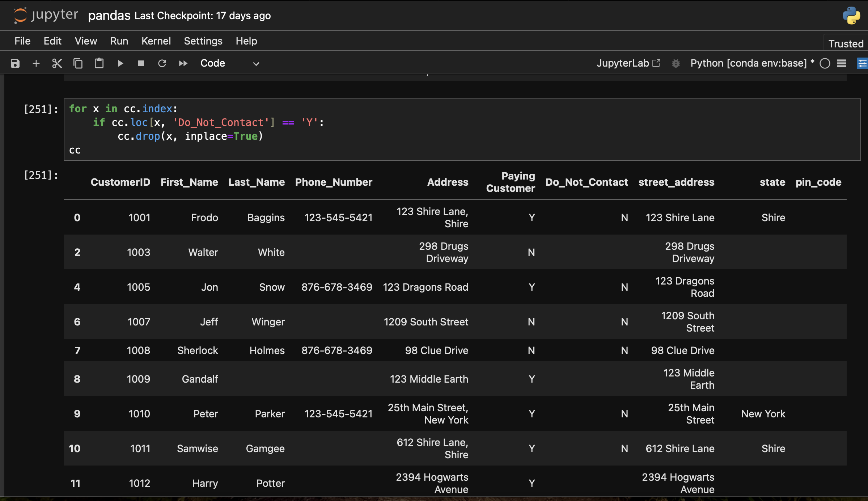
Task: Click the Phone_Number column header
Action: (x=334, y=182)
